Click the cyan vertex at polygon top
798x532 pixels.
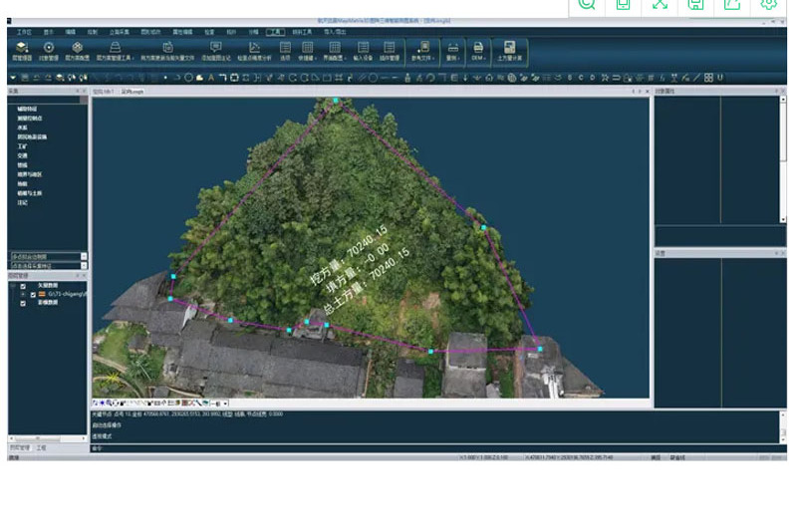pyautogui.click(x=336, y=101)
